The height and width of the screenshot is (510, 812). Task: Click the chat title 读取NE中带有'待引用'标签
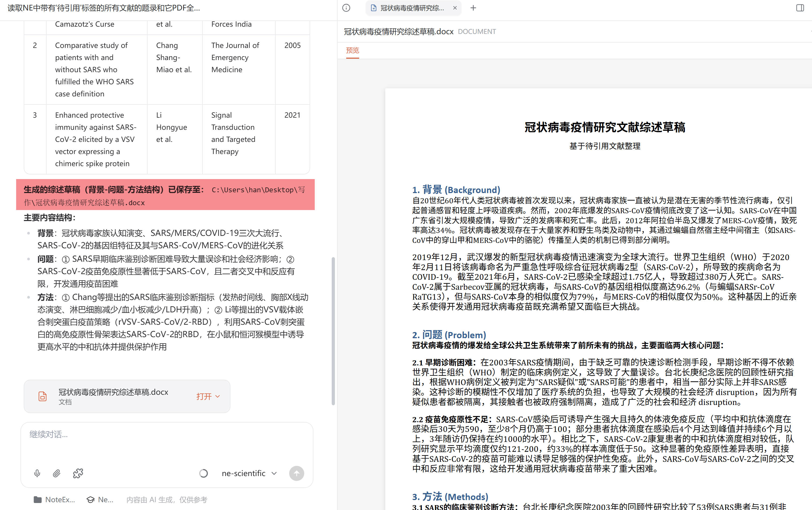[104, 8]
